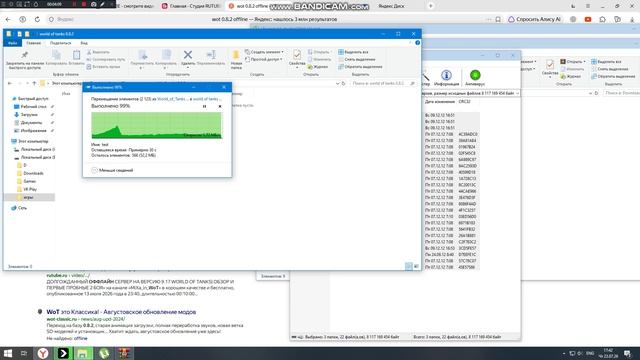Sort by CRC32 column in the archiver
Image resolution: width=640 pixels, height=360 pixels.
point(464,102)
